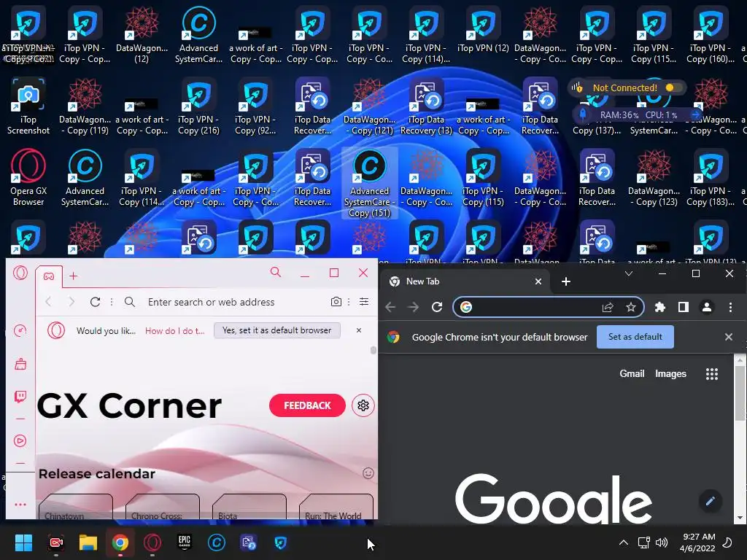The image size is (747, 560).
Task: Open the iTop Screenshot desktop shortcut
Action: coord(28,106)
